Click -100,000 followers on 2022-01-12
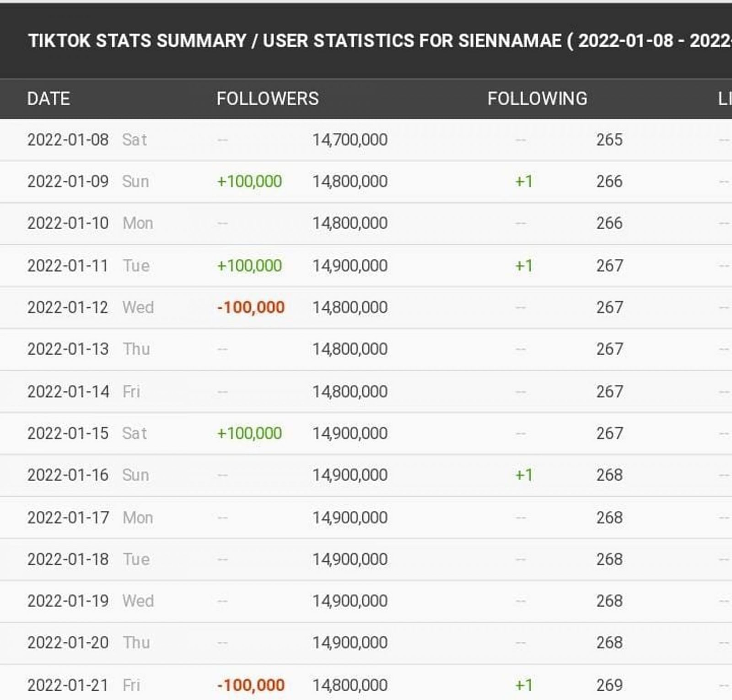 point(251,307)
